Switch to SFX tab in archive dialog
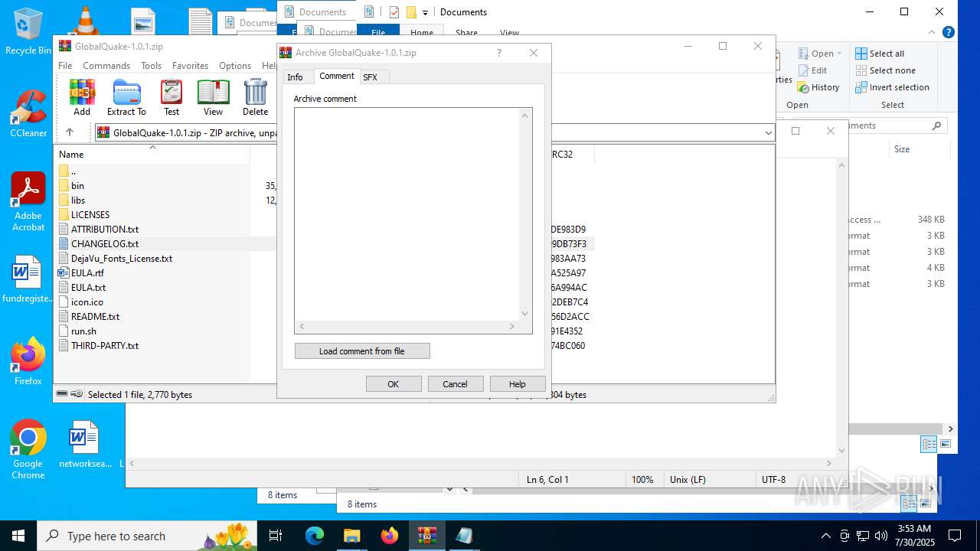Image resolution: width=980 pixels, height=551 pixels. (x=370, y=77)
